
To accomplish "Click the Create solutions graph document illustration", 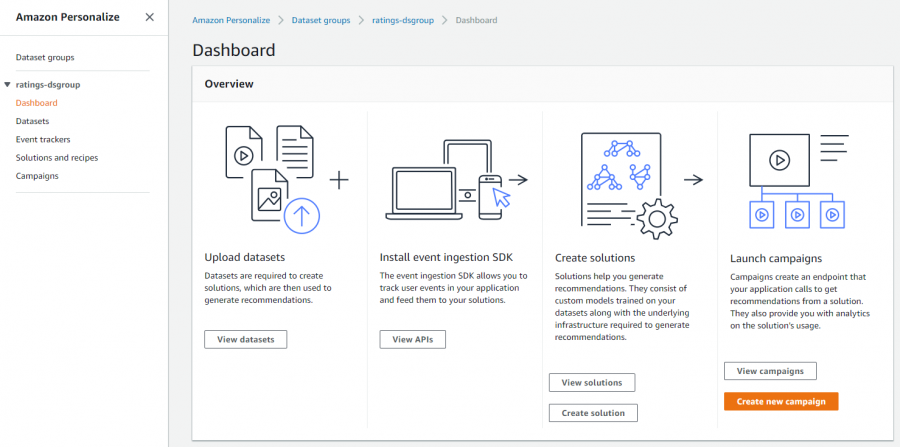I will (x=630, y=186).
